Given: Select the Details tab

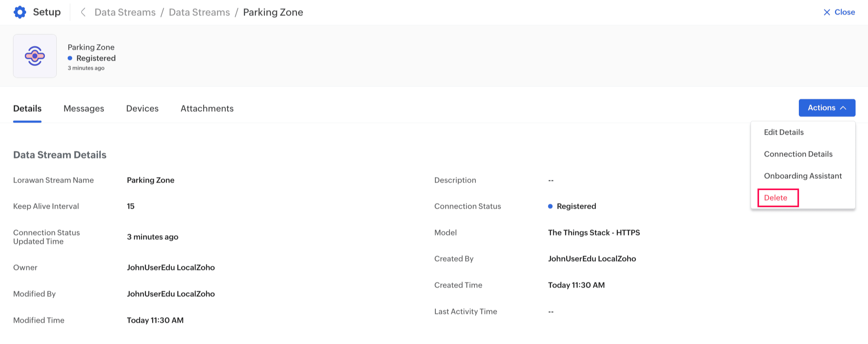Looking at the screenshot, I should click(x=27, y=109).
